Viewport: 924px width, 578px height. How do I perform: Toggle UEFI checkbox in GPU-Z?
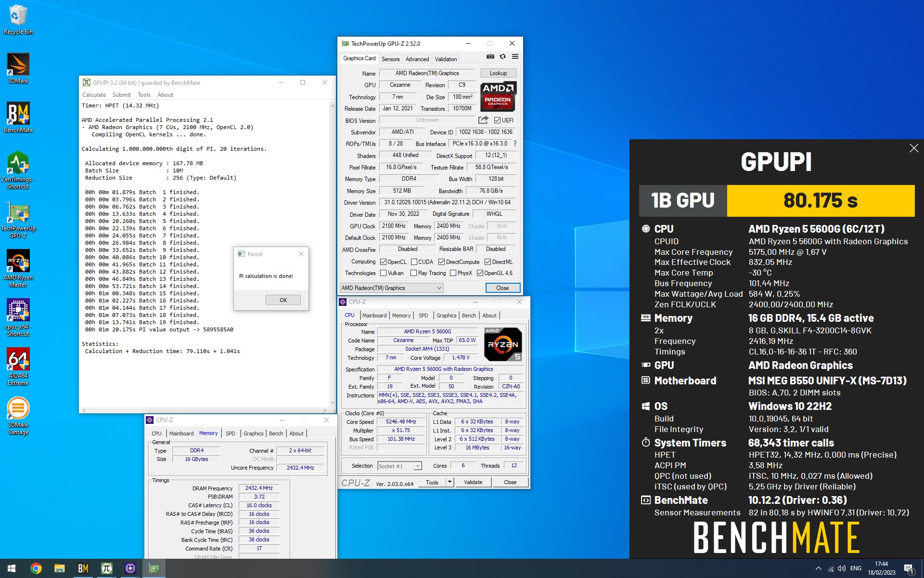point(498,120)
